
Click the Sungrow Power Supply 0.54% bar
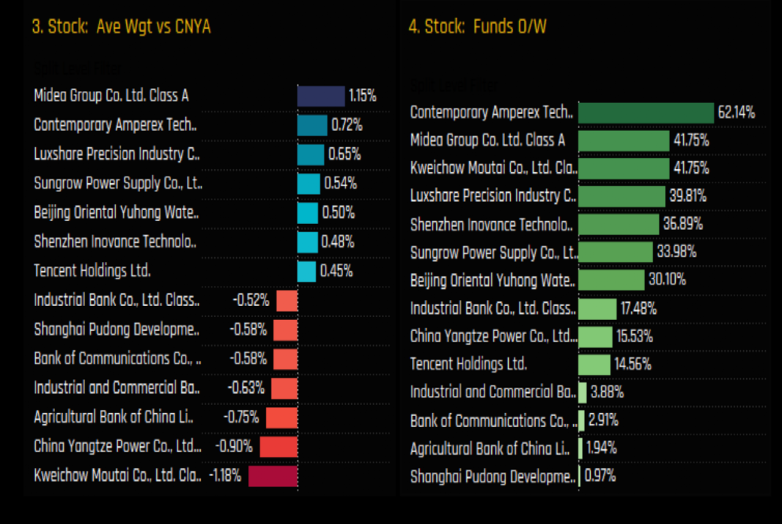308,184
